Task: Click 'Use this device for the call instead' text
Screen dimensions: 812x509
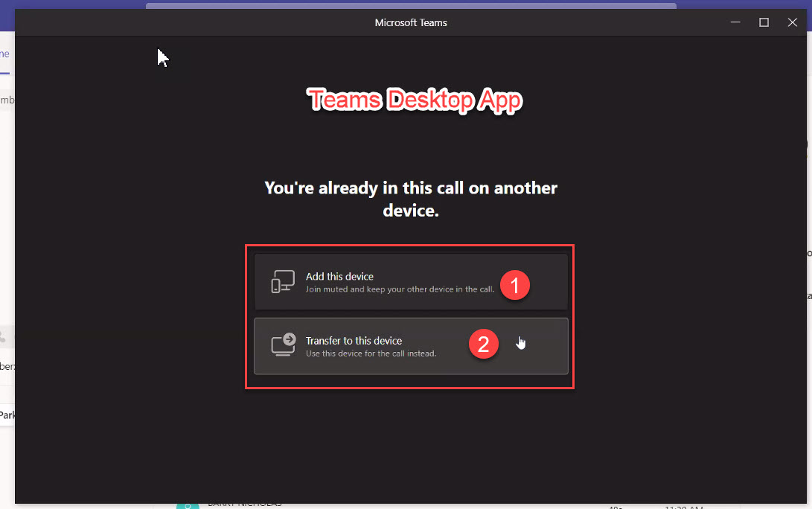Action: click(371, 353)
